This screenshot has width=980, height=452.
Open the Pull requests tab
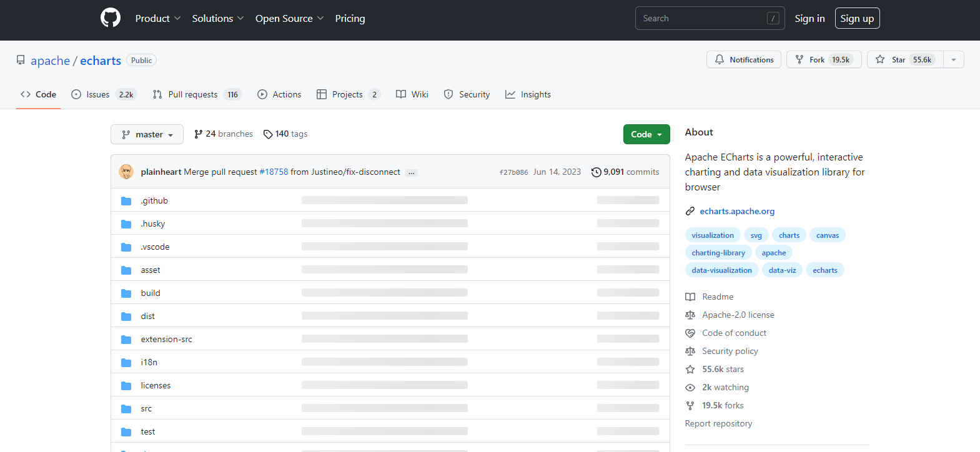[x=197, y=94]
